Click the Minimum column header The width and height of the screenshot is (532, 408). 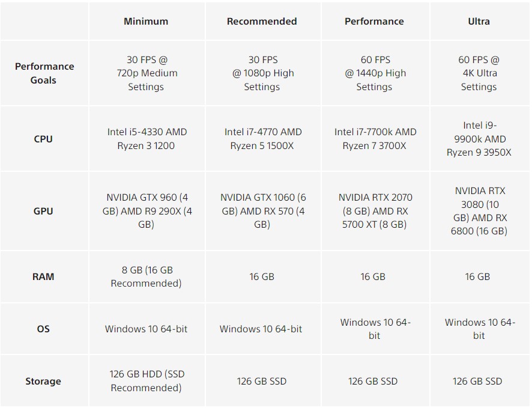pyautogui.click(x=146, y=22)
